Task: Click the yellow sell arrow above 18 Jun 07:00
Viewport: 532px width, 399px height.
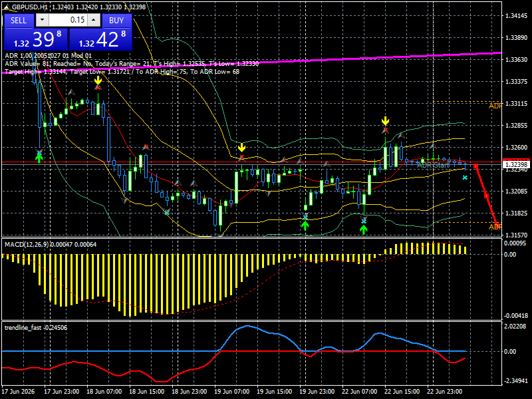Action: [x=98, y=80]
